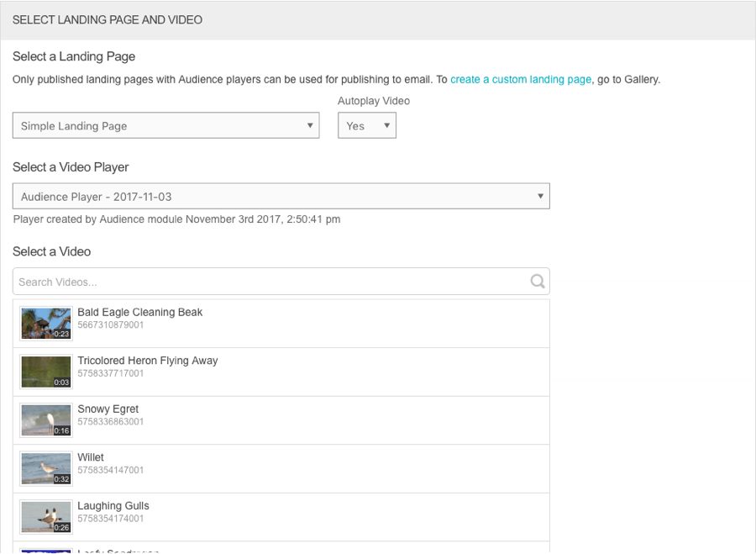Screen dimensions: 756x554
Task: Click the search magnifier icon
Action: pos(538,282)
